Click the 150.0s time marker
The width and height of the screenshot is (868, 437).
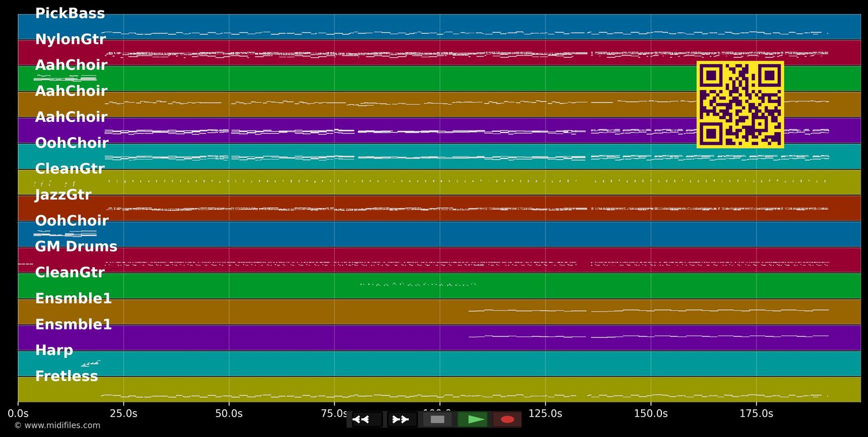pos(650,413)
